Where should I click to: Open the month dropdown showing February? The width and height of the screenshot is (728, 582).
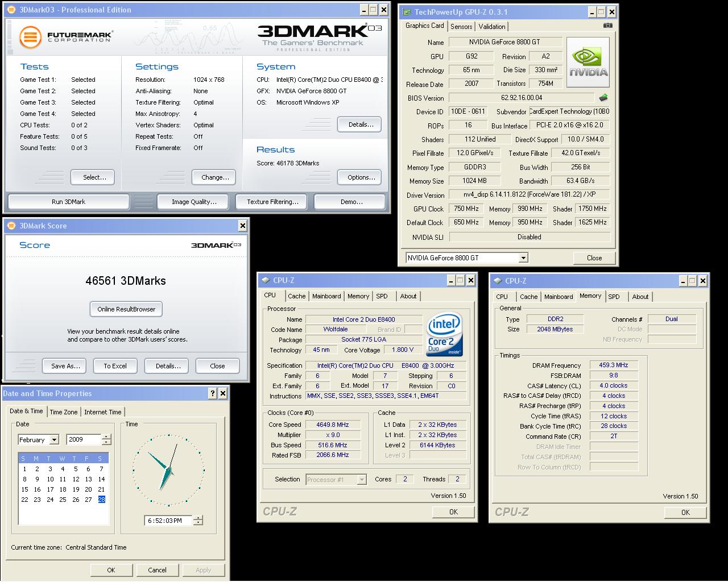(54, 440)
